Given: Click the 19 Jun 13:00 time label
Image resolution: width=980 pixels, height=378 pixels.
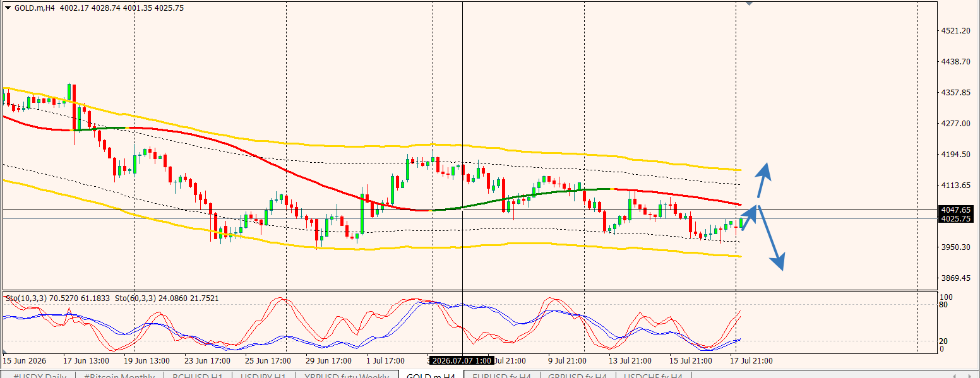Looking at the screenshot, I should pos(146,361).
